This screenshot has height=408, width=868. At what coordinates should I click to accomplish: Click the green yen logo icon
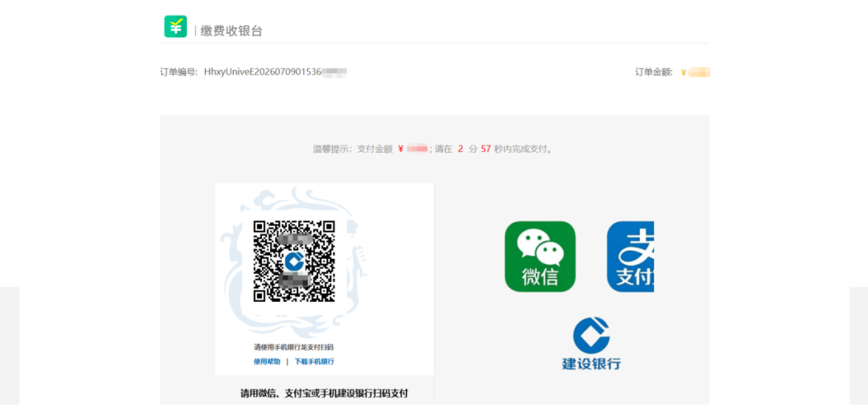pyautogui.click(x=175, y=27)
